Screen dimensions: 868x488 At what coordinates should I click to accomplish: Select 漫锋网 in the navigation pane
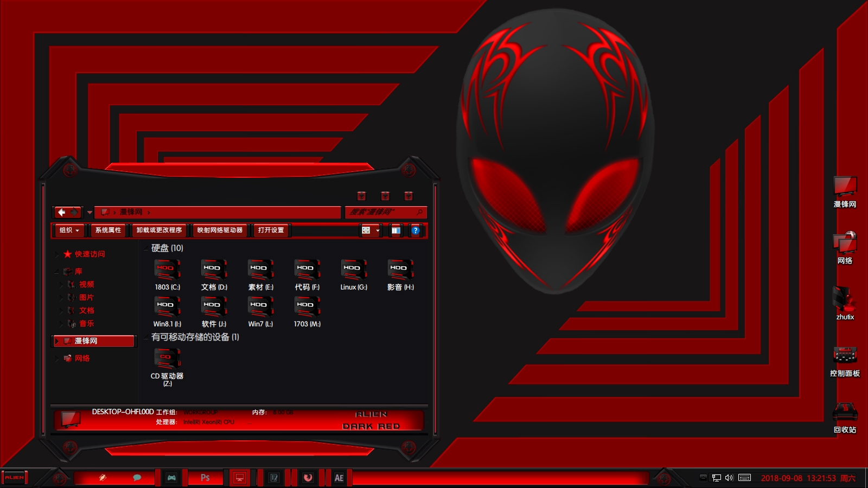(93, 341)
